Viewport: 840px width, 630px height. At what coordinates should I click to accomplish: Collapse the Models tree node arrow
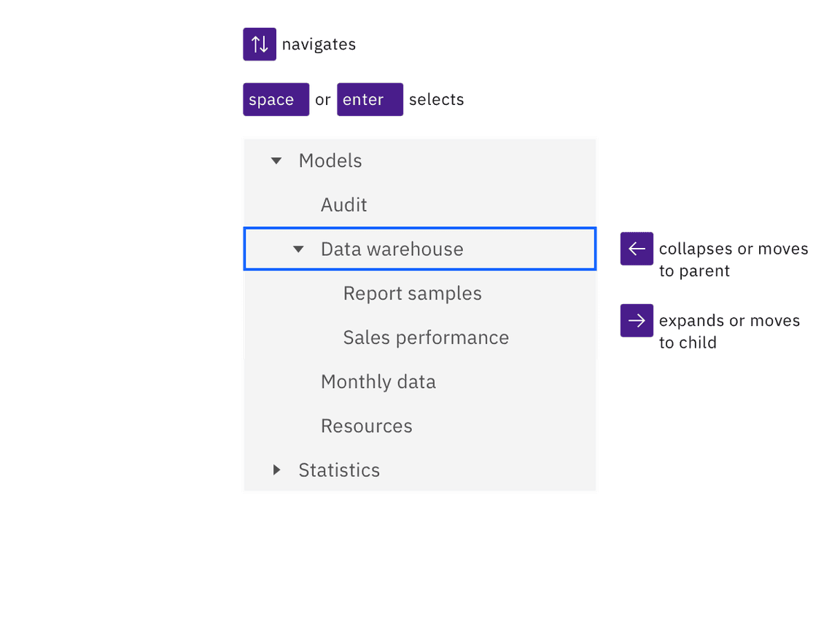pyautogui.click(x=276, y=161)
